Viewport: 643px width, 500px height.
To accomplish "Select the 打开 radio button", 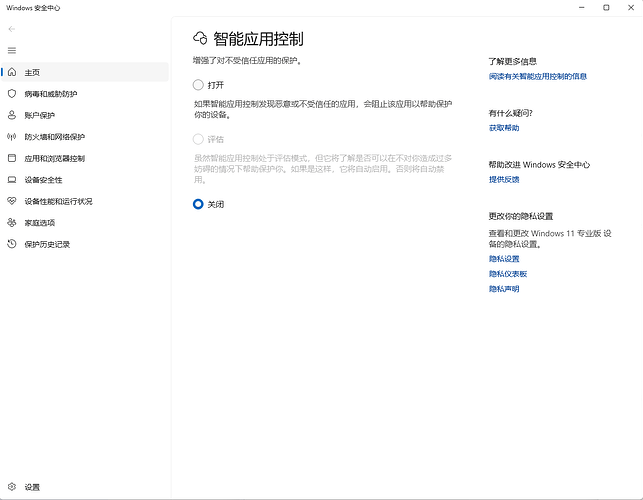I will (x=198, y=85).
